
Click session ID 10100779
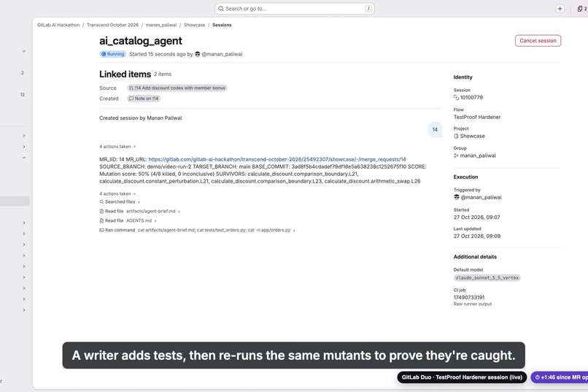pos(471,98)
